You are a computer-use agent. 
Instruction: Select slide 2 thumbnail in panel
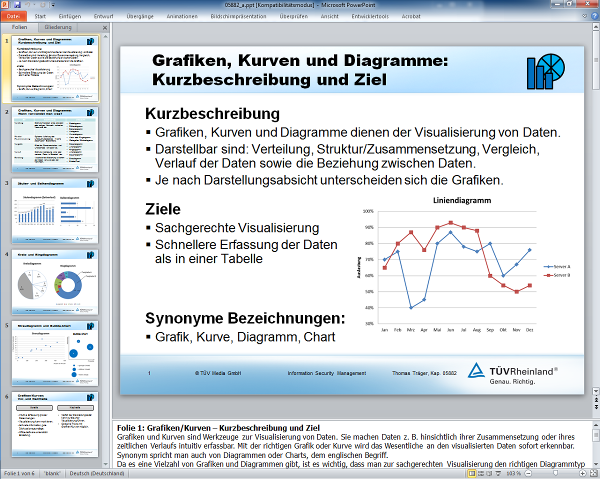click(x=59, y=139)
